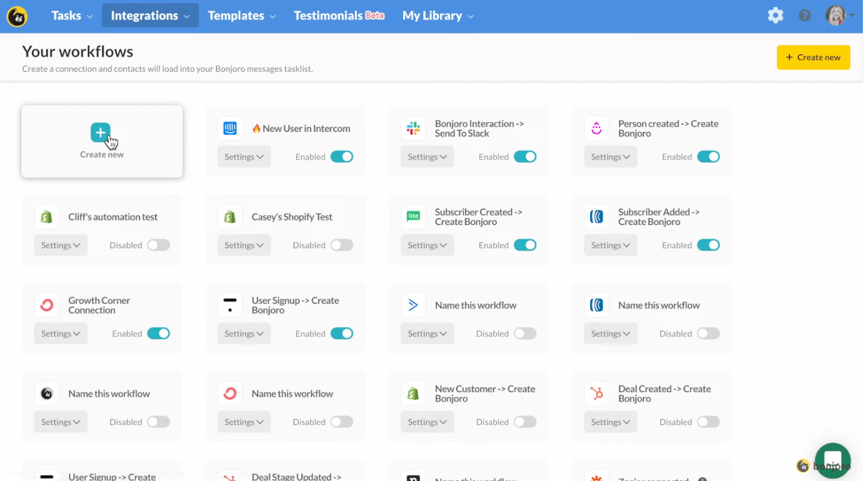Expand Settings for User Signup workflow
The image size is (868, 481).
tap(244, 334)
